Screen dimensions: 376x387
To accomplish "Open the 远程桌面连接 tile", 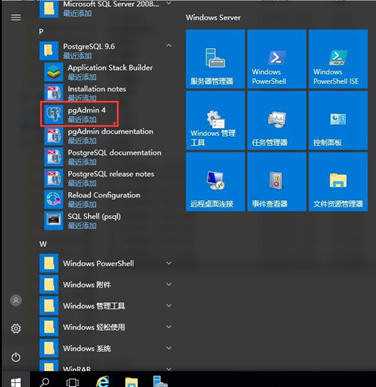I will tap(215, 182).
